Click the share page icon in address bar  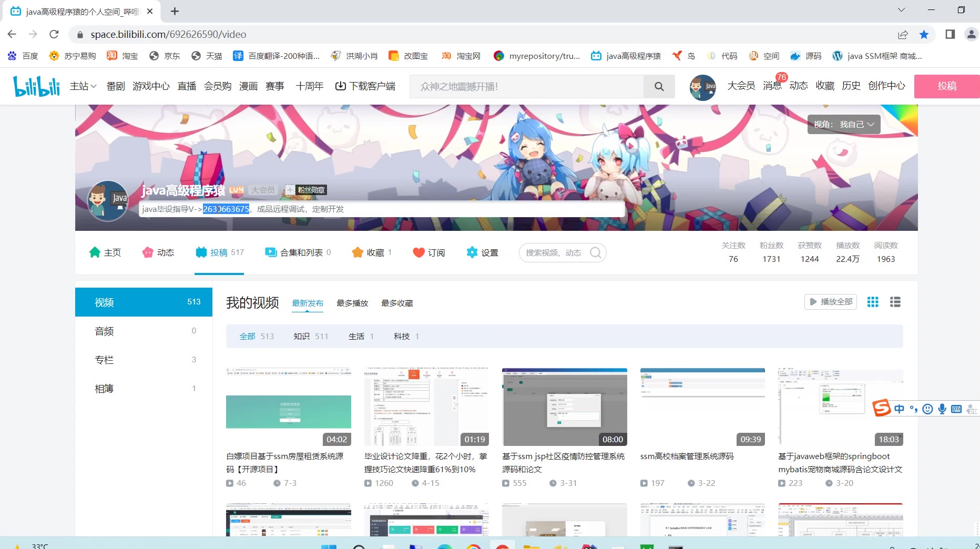[x=903, y=34]
